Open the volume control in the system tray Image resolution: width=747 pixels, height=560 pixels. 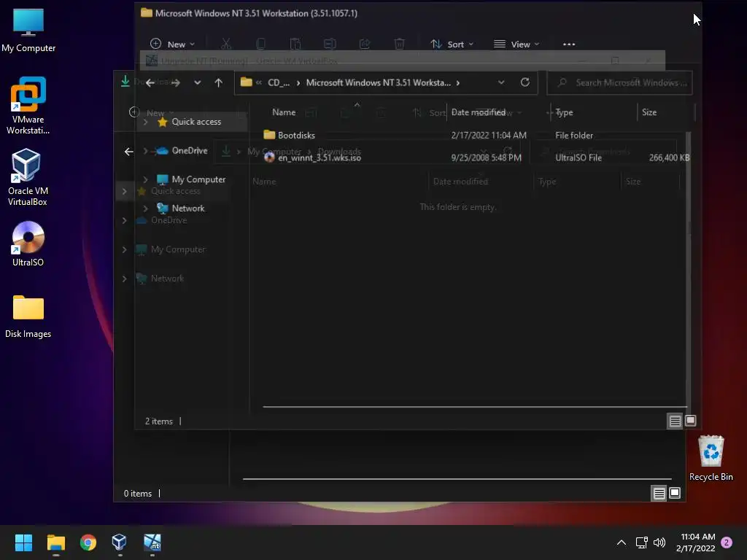659,542
